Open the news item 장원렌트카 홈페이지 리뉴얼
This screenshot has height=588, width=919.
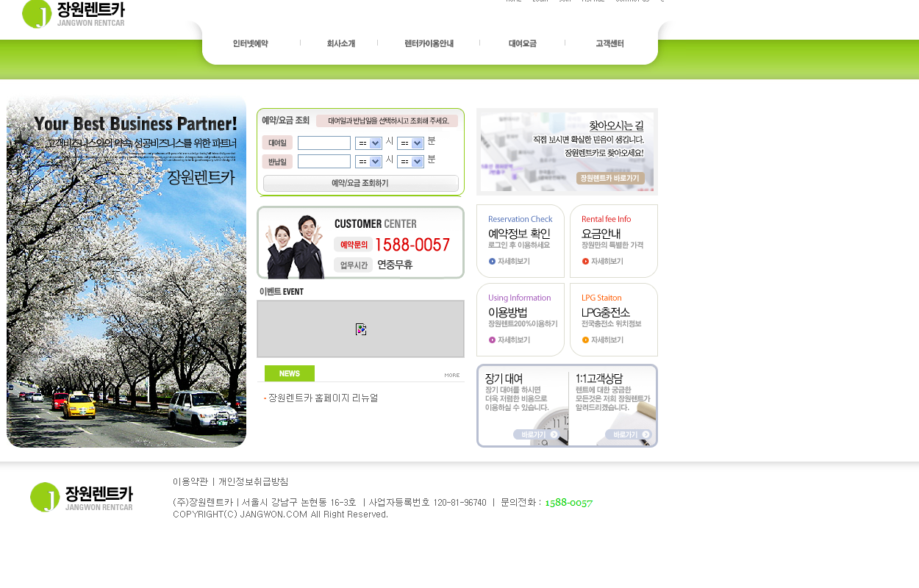pos(323,398)
